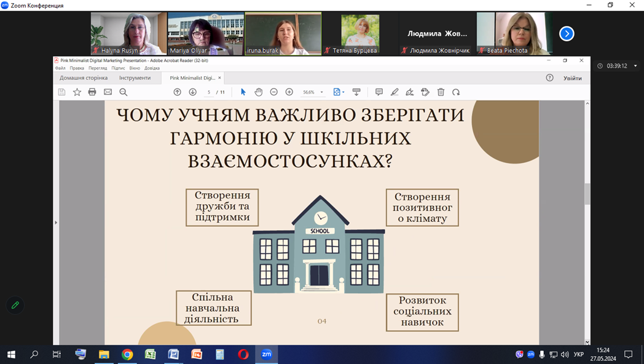Open the Zoom annotation pencil button
Image resolution: width=644 pixels, height=364 pixels.
15,305
